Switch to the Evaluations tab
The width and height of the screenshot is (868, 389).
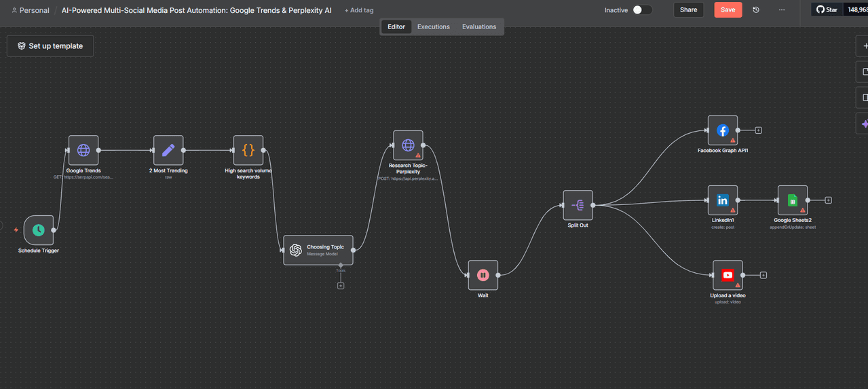(478, 26)
